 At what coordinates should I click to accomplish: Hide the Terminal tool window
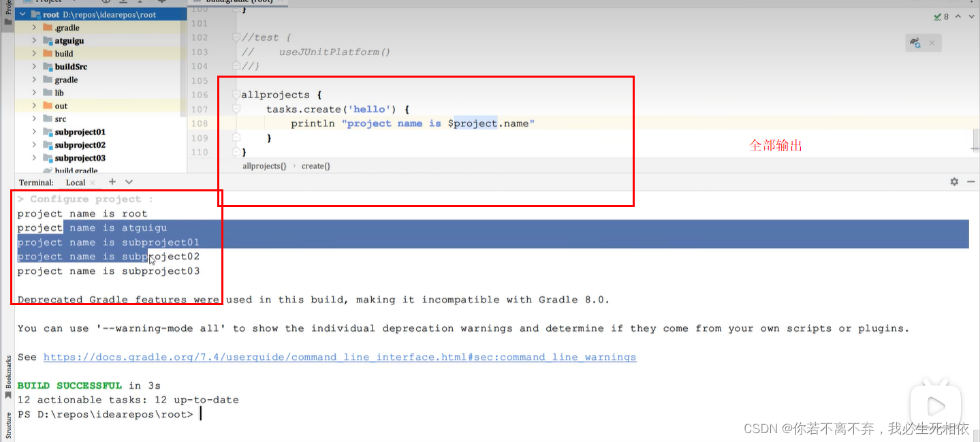pos(970,182)
